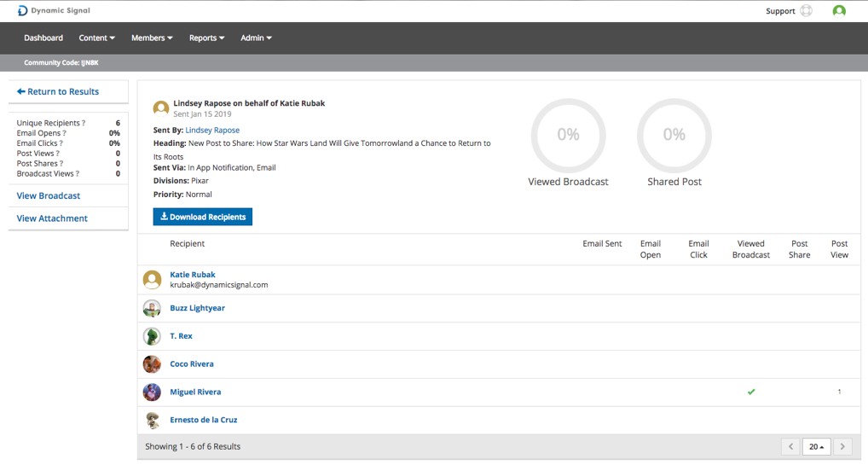Open the View Broadcast link

pos(48,195)
